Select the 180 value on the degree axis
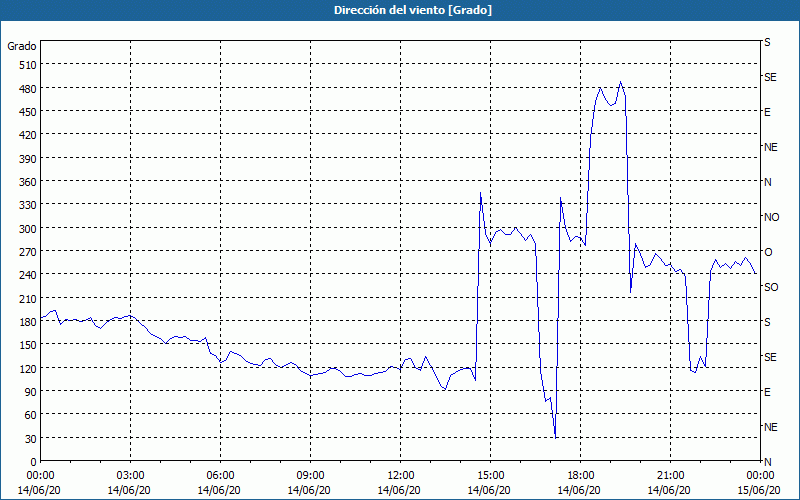The width and height of the screenshot is (800, 500). pos(28,322)
